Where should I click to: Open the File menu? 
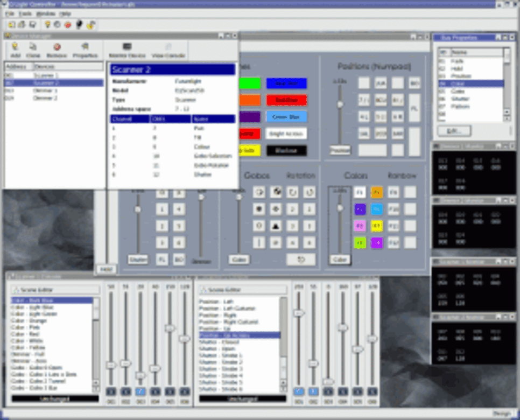click(x=10, y=13)
